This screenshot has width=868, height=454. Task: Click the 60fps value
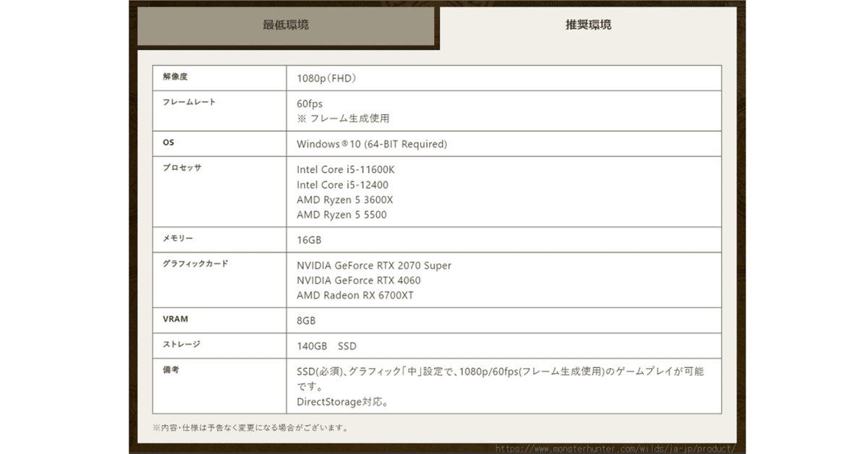(310, 104)
